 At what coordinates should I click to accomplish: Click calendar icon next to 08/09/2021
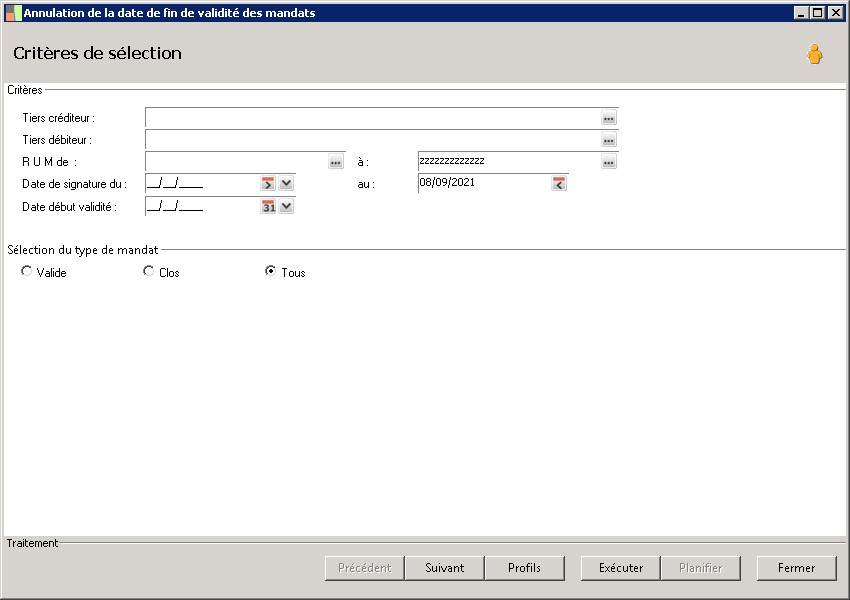click(x=559, y=184)
